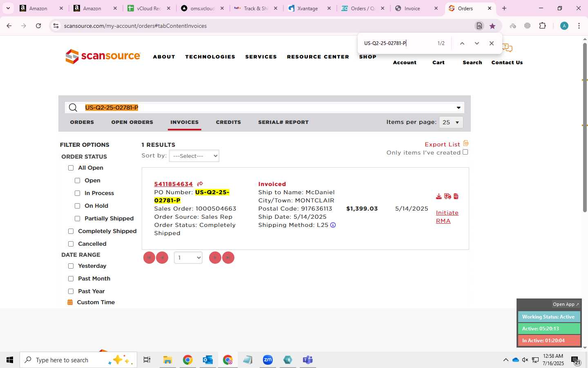Go back in browser history
The height and width of the screenshot is (368, 588).
click(9, 26)
